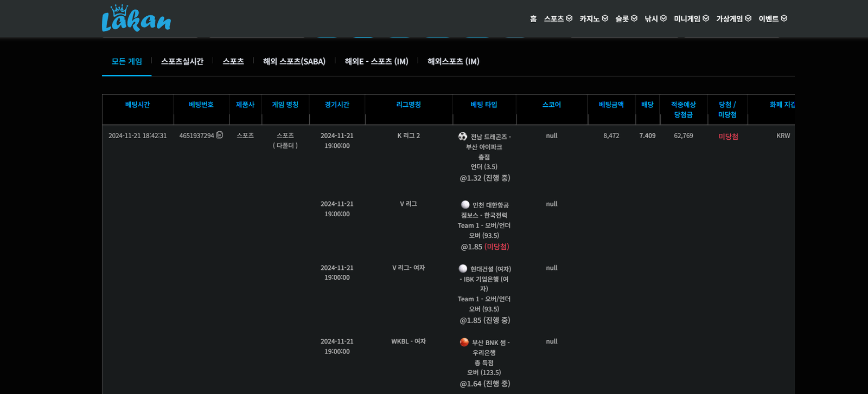Screen dimensions: 868x394
Task: Click the volleyball icon for V League match
Action: point(465,205)
